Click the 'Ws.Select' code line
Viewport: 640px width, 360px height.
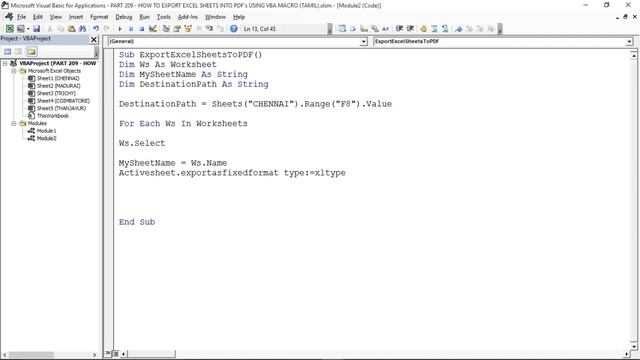(142, 143)
